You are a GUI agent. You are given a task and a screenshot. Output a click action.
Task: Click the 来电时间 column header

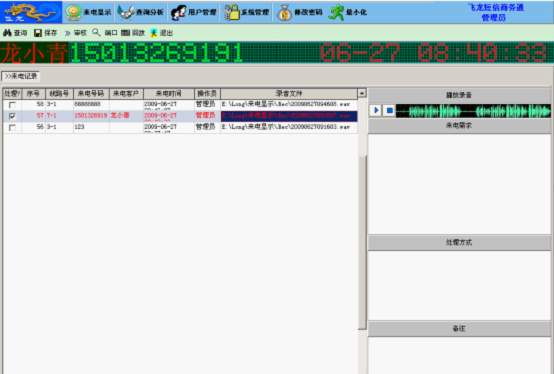[169, 94]
